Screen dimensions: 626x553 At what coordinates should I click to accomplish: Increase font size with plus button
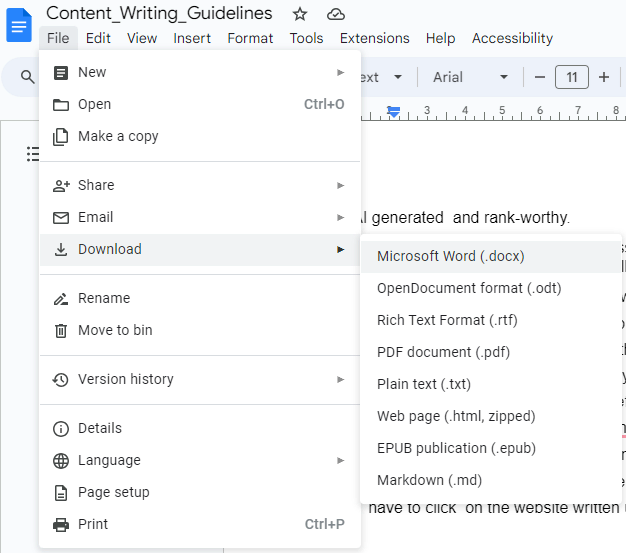pos(604,77)
